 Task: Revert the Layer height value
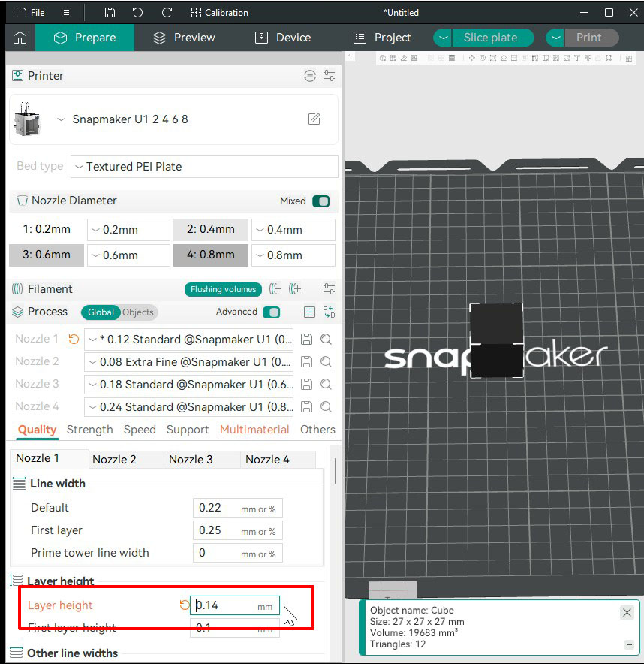pos(184,605)
